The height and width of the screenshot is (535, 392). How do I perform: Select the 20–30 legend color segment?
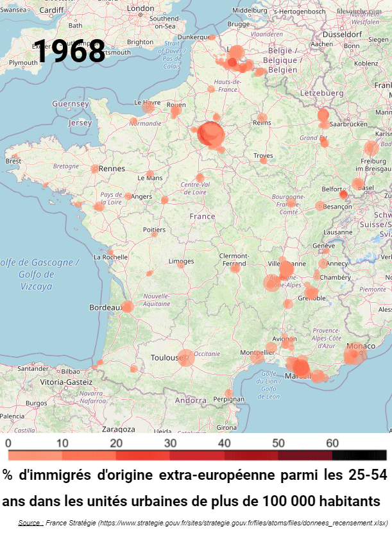pos(143,455)
